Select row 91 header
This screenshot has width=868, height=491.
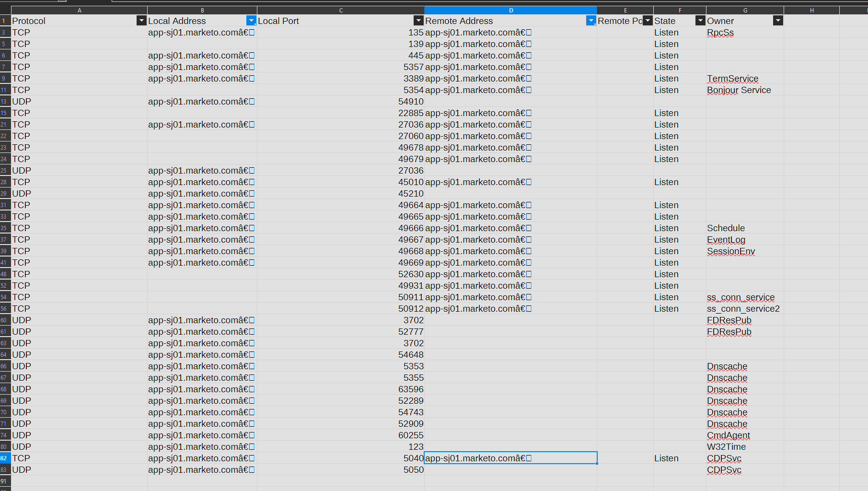(x=5, y=481)
